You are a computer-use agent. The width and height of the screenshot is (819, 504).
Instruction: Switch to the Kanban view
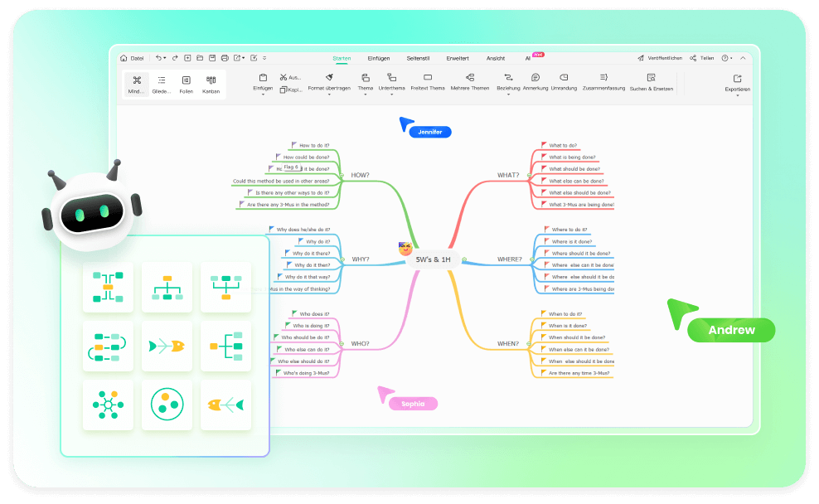click(x=211, y=84)
